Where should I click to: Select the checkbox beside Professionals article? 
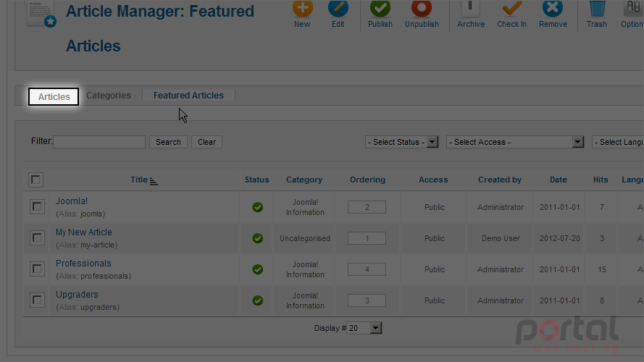37,269
